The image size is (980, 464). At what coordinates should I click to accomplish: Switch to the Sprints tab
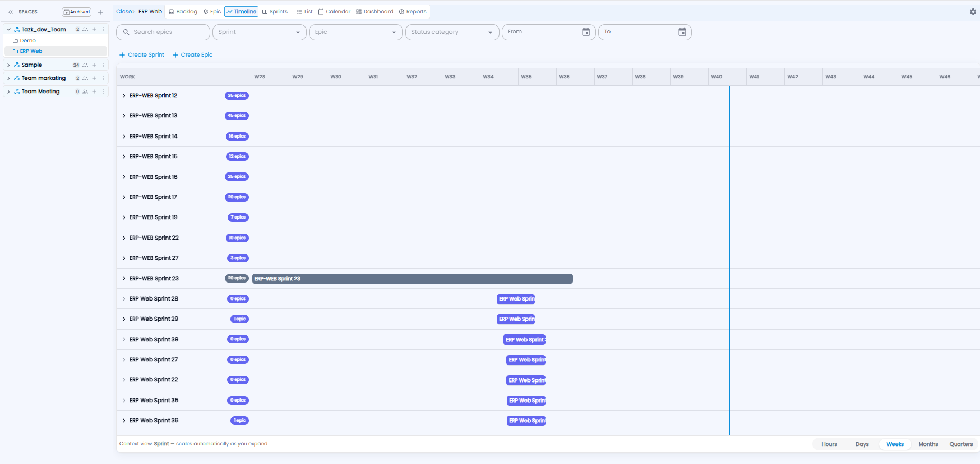tap(275, 12)
